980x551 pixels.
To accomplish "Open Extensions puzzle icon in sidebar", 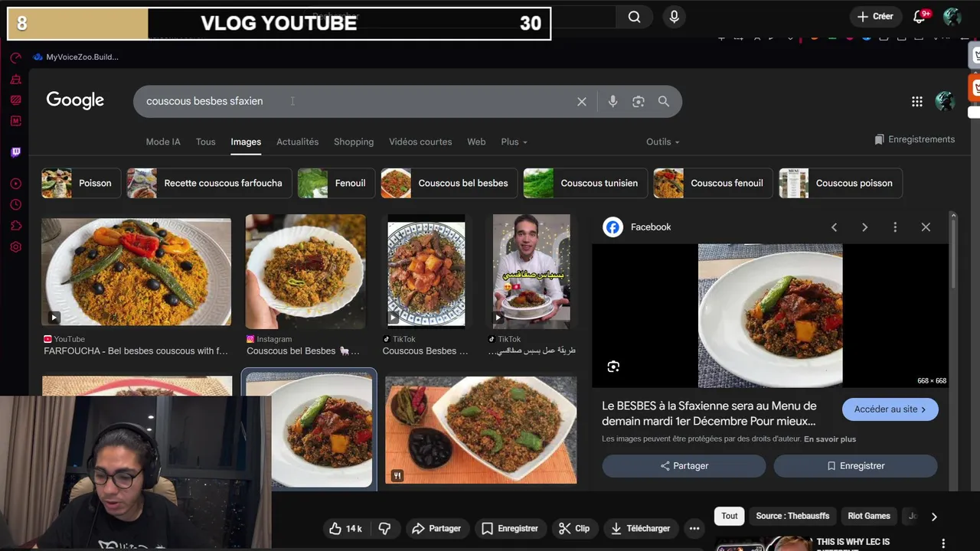I will (15, 226).
